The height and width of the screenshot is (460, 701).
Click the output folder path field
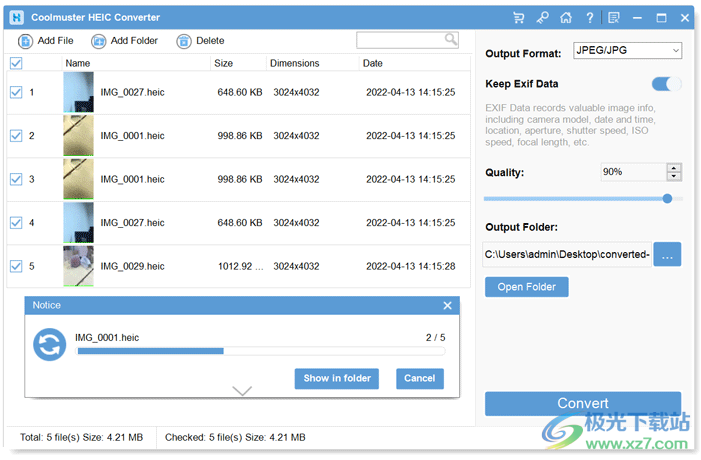pyautogui.click(x=567, y=254)
